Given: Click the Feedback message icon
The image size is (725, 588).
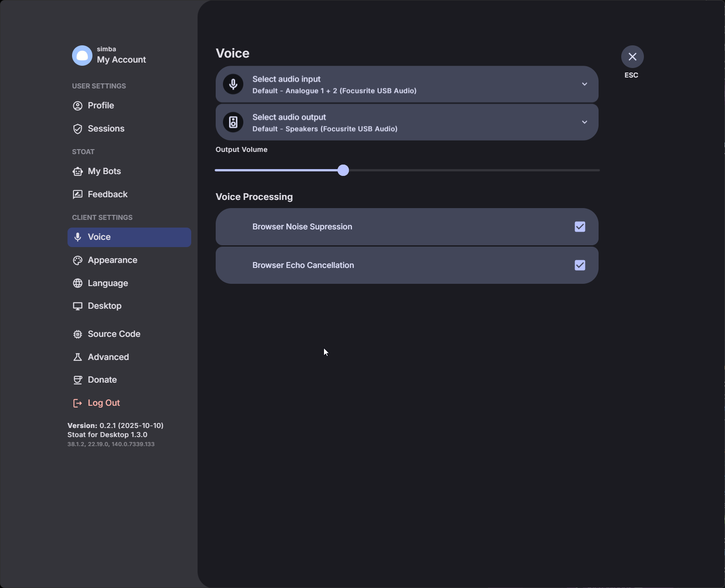Looking at the screenshot, I should pyautogui.click(x=78, y=194).
